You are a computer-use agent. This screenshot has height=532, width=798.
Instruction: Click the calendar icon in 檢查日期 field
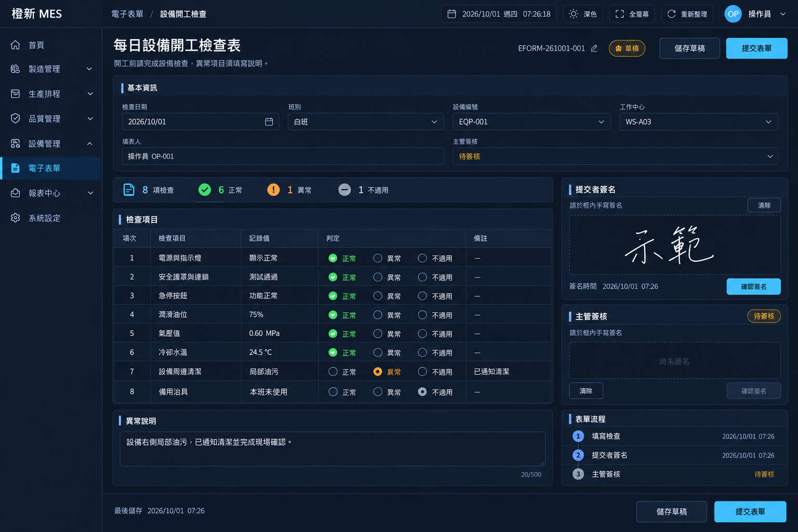(269, 122)
